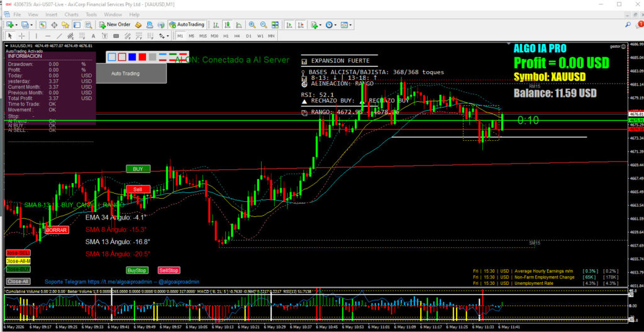Image resolution: width=644 pixels, height=332 pixels.
Task: Select the solid blue color square
Action: click(132, 57)
